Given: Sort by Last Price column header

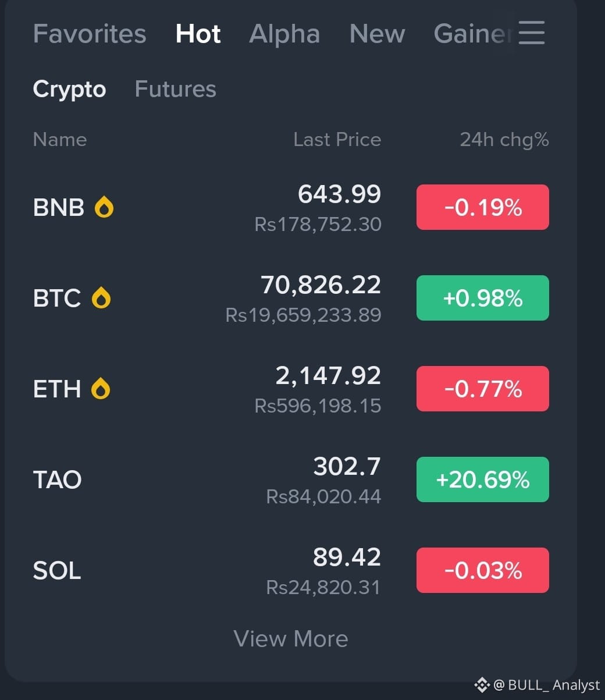Looking at the screenshot, I should [x=337, y=140].
